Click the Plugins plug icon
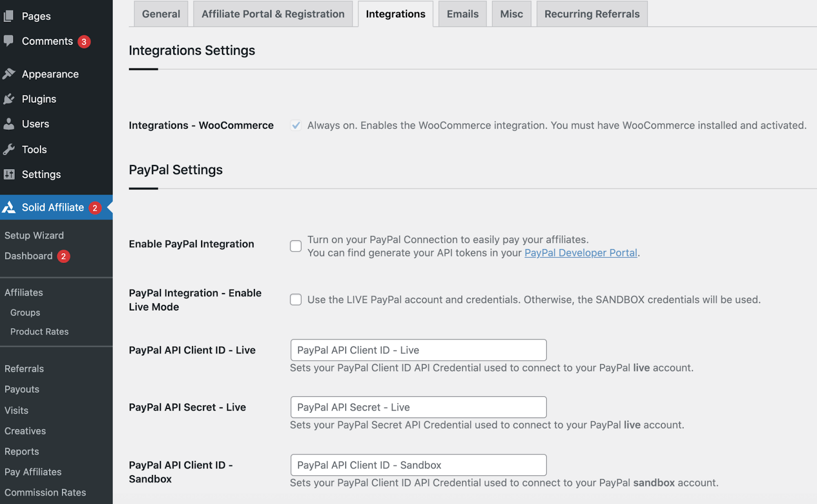817x504 pixels. point(9,99)
